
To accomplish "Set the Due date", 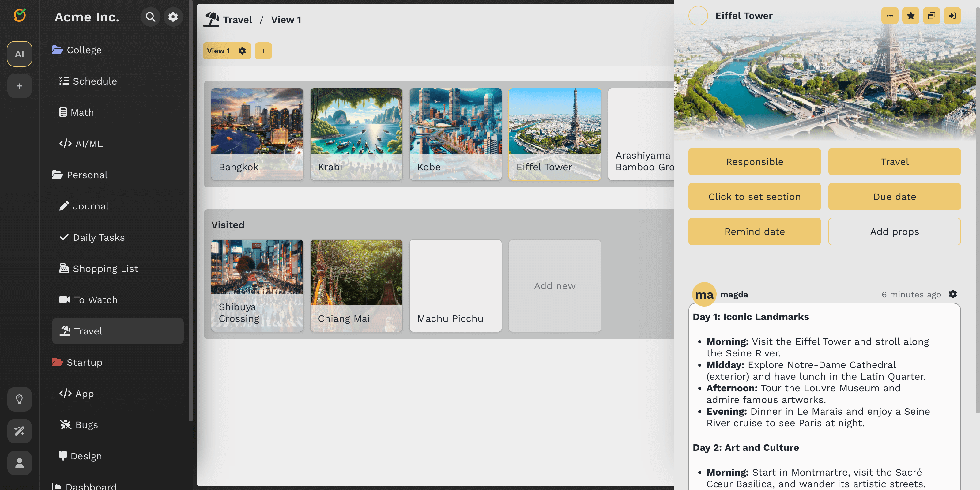I will [x=894, y=197].
